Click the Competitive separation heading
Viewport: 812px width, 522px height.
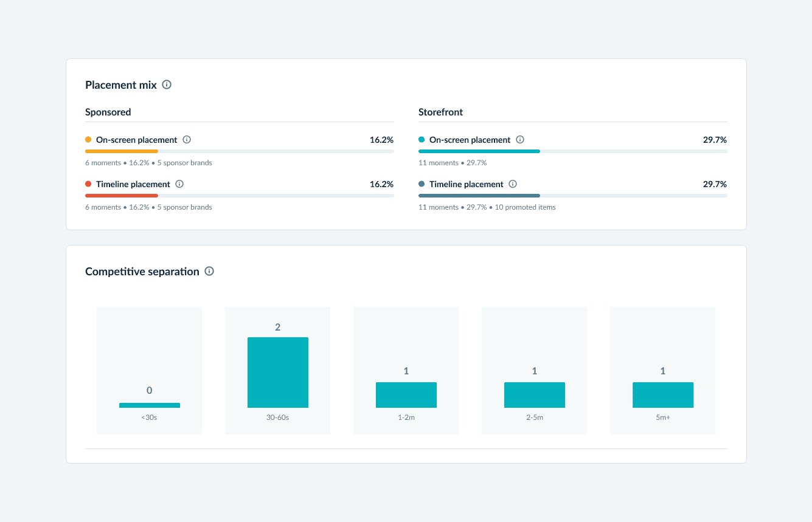142,272
